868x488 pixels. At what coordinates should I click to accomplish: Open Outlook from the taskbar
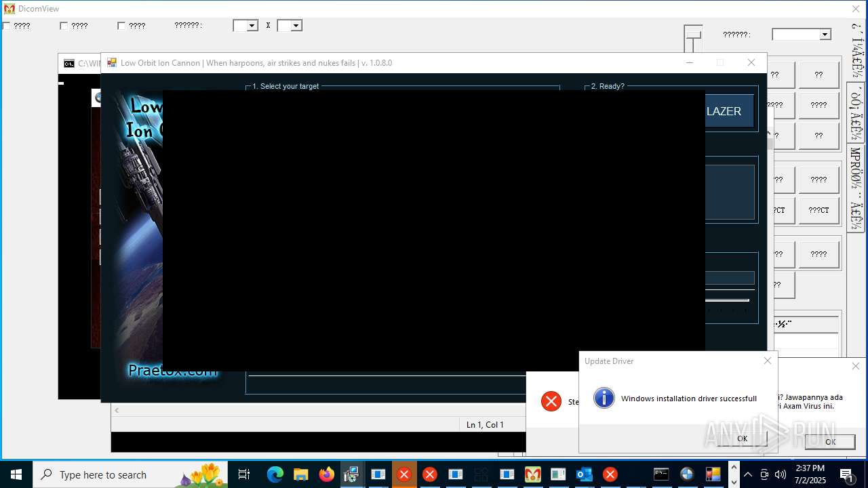coord(584,474)
